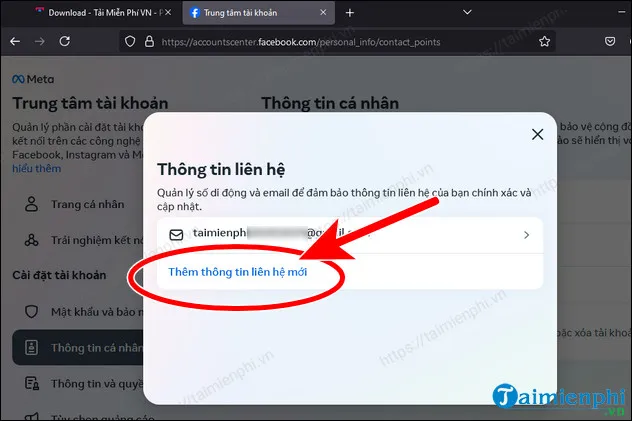
Task: Switch to the Download - Tải Miễn Phí VN tab
Action: 103,13
